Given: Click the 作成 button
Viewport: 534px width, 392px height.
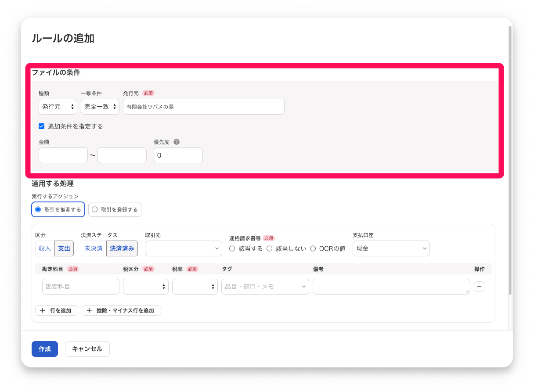Looking at the screenshot, I should tap(45, 349).
